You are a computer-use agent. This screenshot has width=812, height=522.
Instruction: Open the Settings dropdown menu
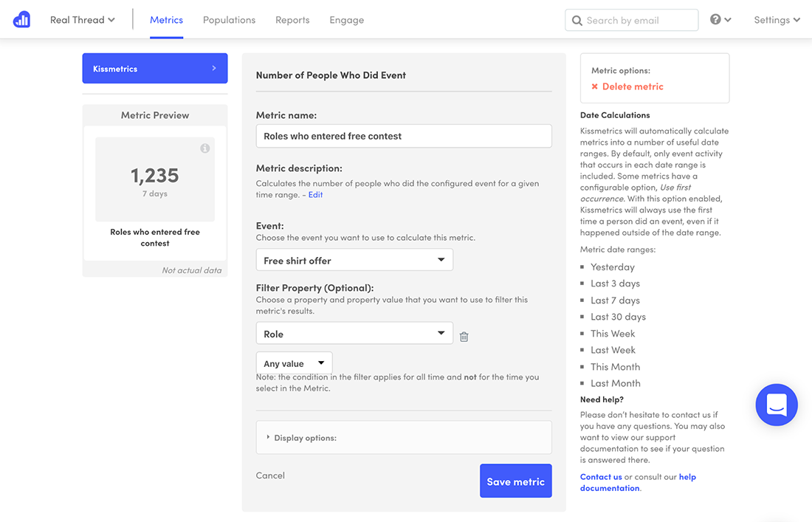pyautogui.click(x=777, y=20)
